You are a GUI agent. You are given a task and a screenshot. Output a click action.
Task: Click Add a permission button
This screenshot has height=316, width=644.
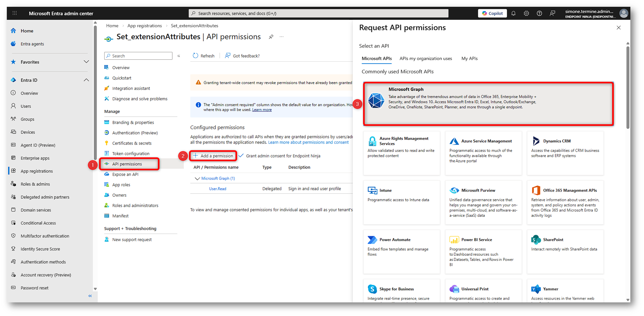pos(213,156)
